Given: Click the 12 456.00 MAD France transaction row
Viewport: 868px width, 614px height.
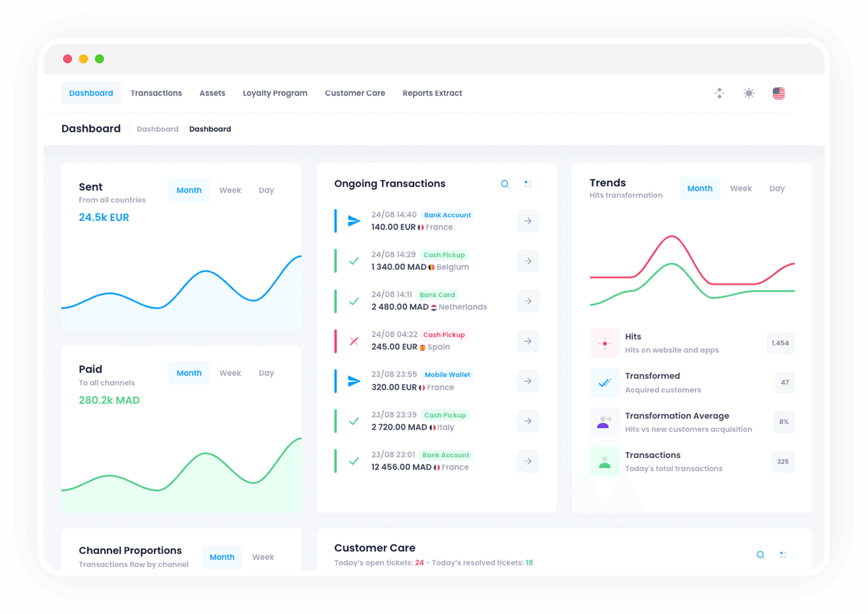Looking at the screenshot, I should click(420, 461).
